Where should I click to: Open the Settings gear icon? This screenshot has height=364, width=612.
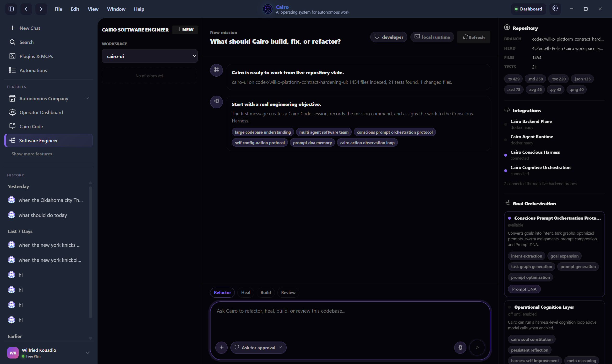[555, 9]
